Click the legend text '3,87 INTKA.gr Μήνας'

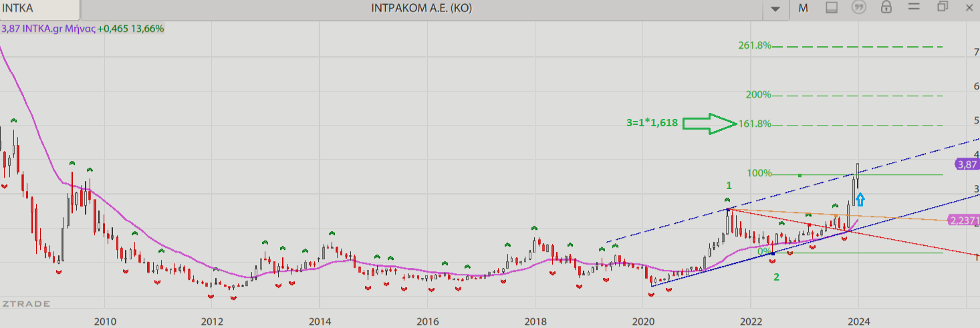pyautogui.click(x=47, y=29)
